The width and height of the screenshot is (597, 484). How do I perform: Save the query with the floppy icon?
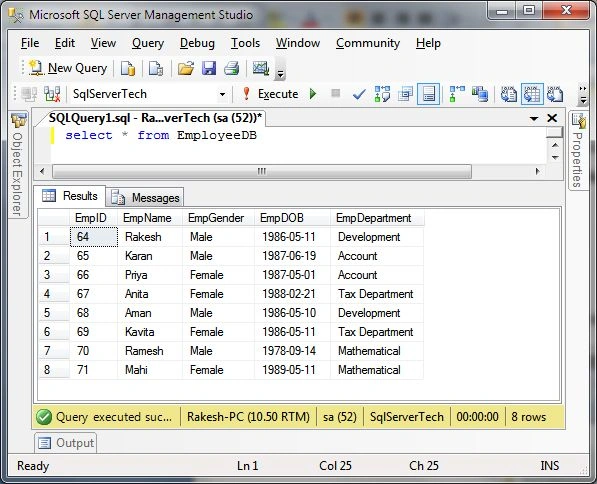click(x=209, y=69)
